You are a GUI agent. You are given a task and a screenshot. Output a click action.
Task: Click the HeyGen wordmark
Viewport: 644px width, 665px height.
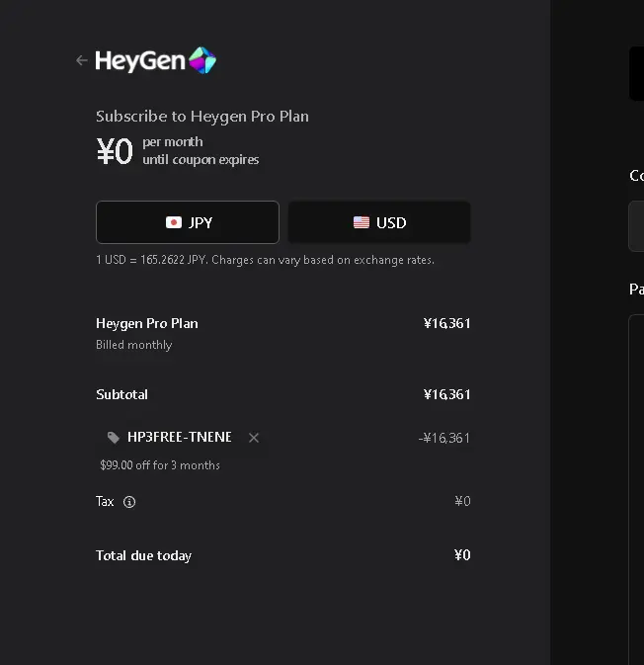pyautogui.click(x=140, y=60)
